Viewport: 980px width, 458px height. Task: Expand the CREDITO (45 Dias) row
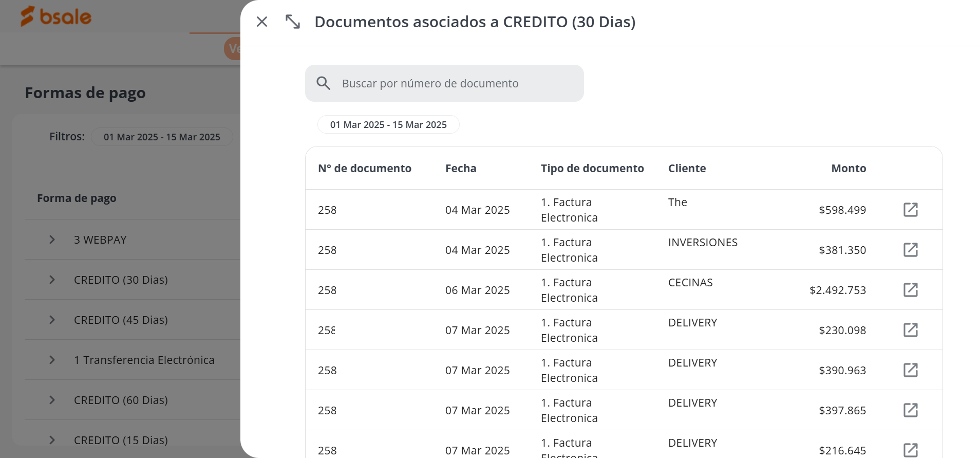[52, 320]
